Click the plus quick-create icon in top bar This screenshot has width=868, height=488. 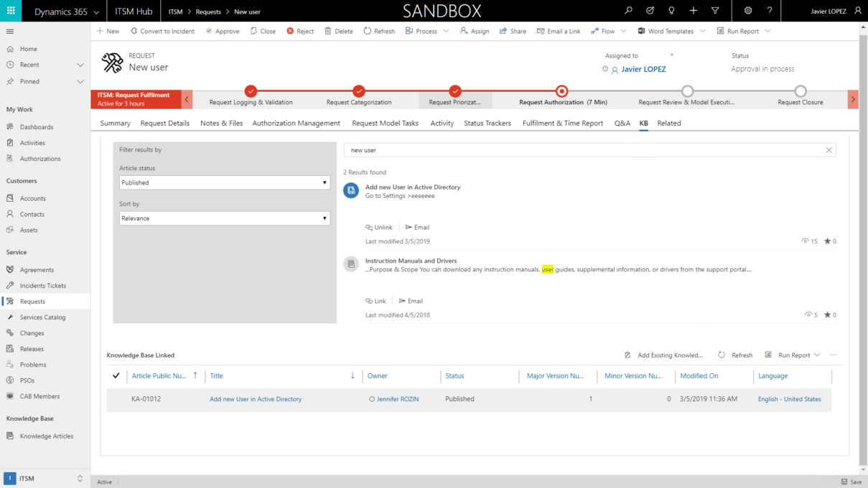coord(693,11)
